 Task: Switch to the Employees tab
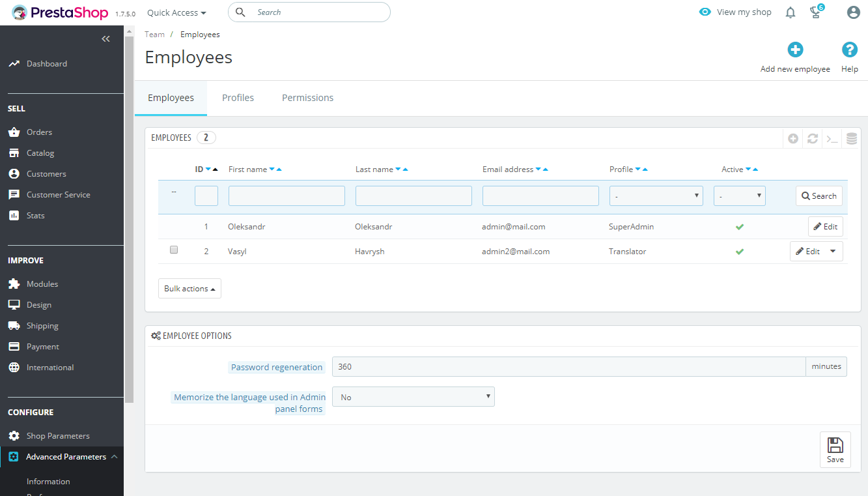171,98
